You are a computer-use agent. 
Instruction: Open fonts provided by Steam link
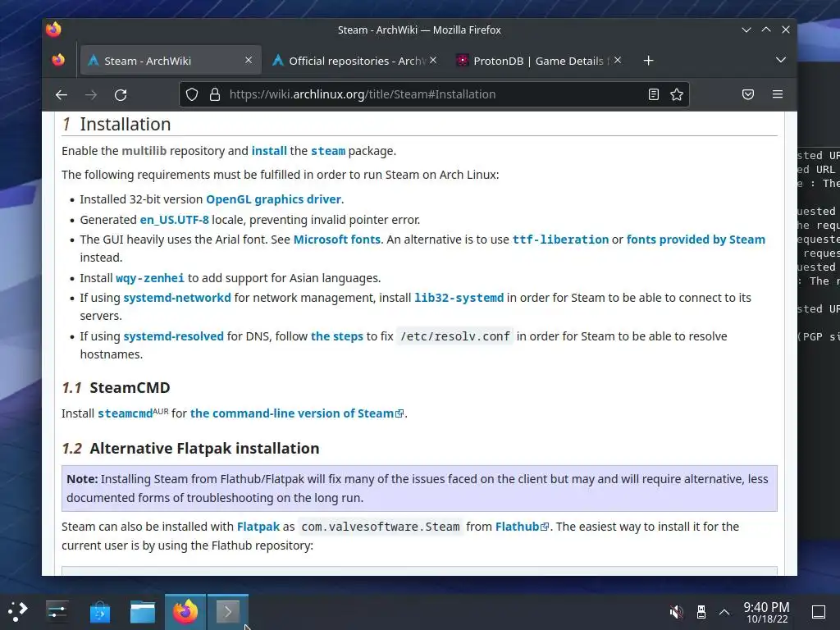[x=696, y=240]
